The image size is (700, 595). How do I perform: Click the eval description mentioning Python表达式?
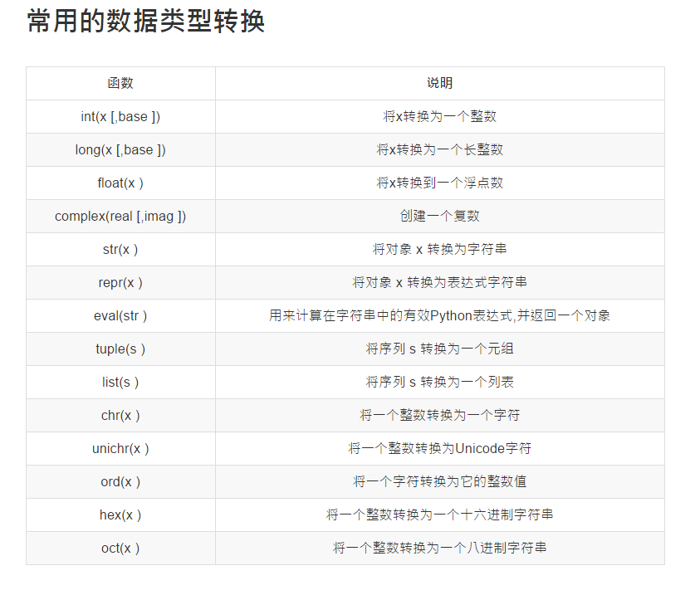pyautogui.click(x=440, y=316)
